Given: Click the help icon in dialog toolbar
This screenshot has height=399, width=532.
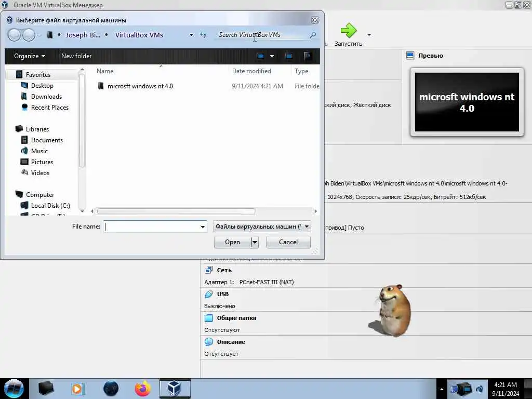Looking at the screenshot, I should (x=308, y=56).
